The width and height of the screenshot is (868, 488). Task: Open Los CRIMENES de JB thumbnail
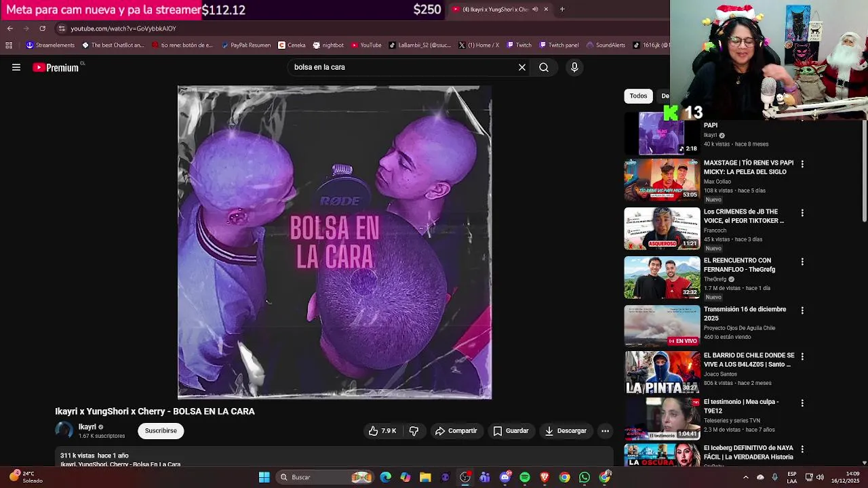tap(662, 228)
